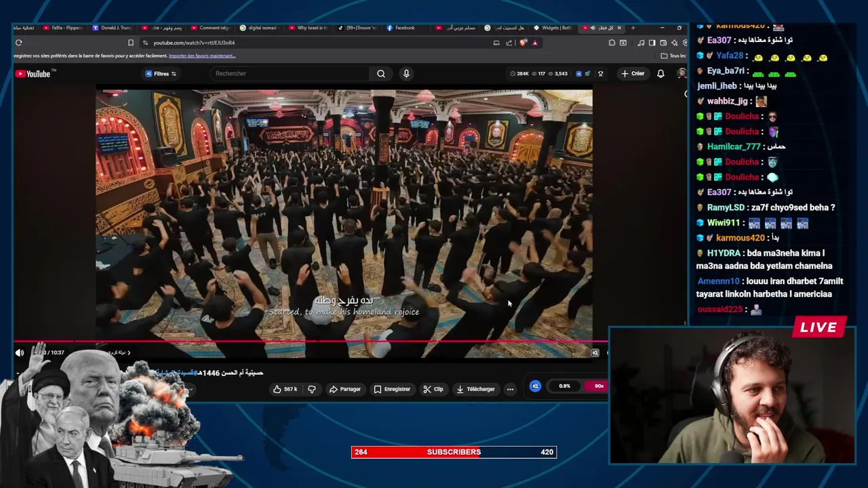
Task: Click Importer des favoris maintenant link
Action: [x=202, y=56]
